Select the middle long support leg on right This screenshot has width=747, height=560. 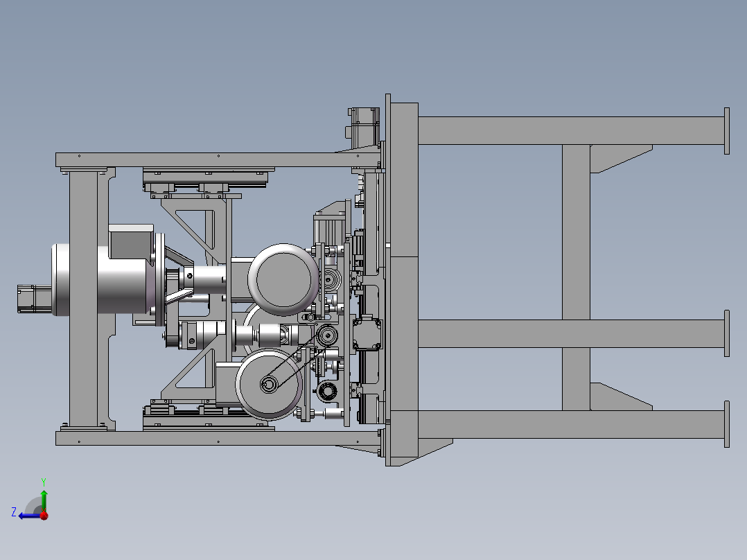pyautogui.click(x=572, y=333)
